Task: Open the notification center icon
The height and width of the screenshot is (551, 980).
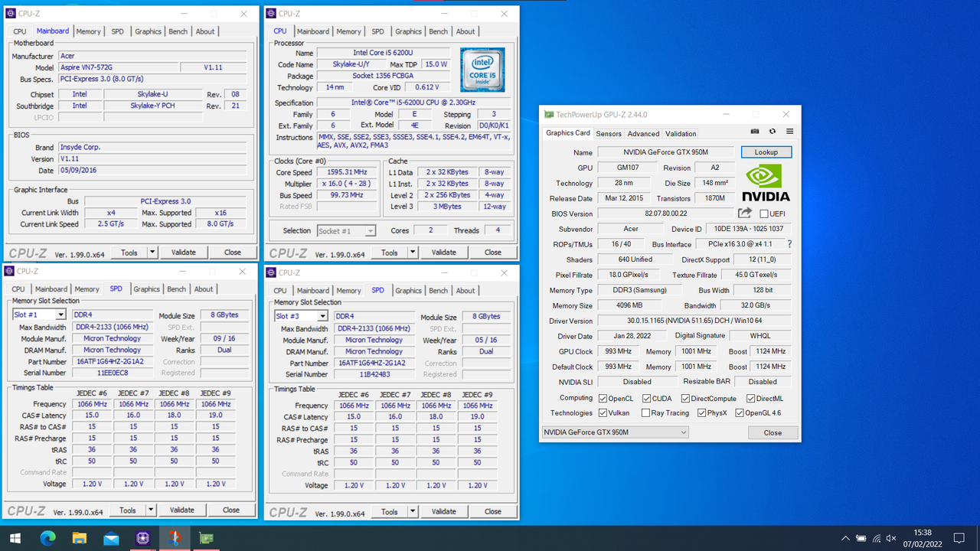Action: (959, 538)
